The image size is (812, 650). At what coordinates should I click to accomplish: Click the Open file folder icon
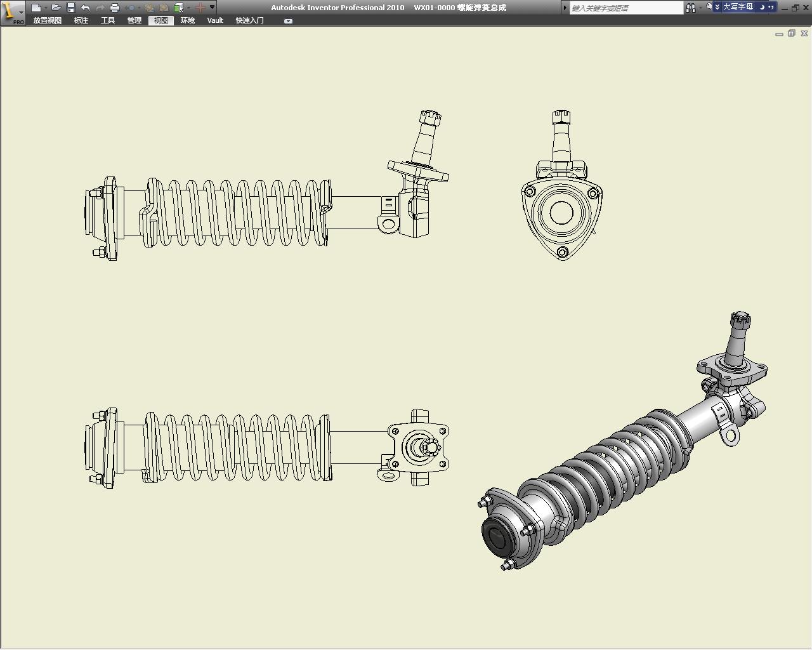tap(56, 8)
